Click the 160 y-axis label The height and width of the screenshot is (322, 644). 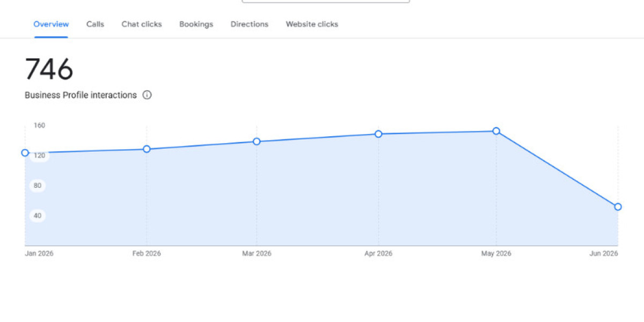pos(39,126)
